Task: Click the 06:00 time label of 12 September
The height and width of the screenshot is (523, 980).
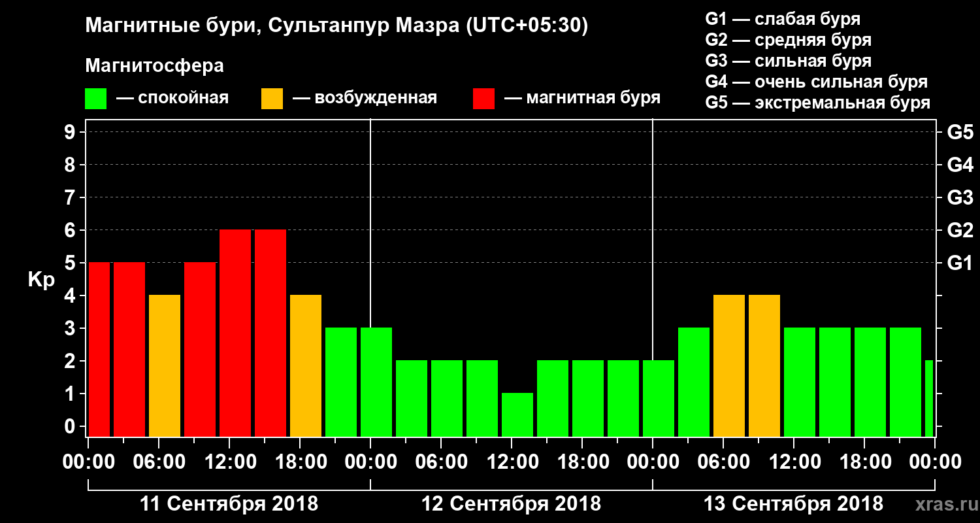Action: 441,462
